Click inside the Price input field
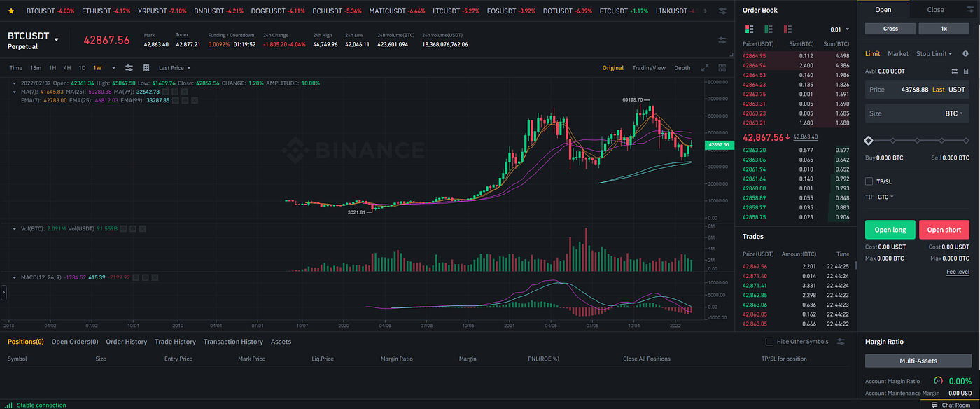 918,90
